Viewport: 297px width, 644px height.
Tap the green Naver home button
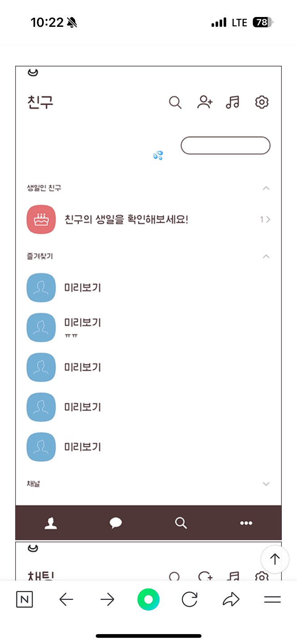148,600
